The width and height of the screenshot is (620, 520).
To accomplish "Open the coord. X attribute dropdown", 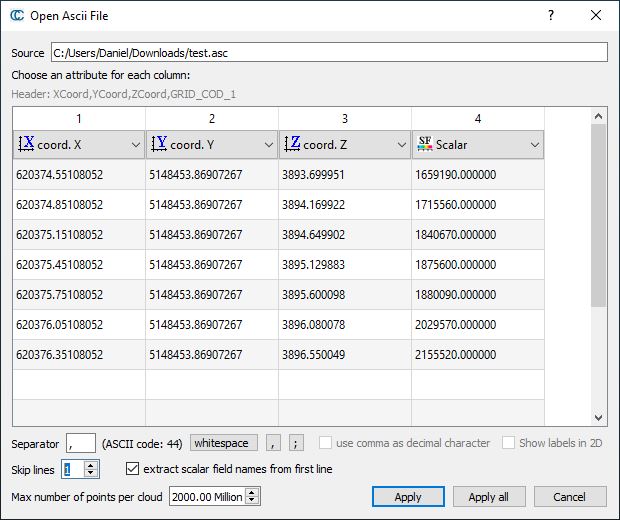I will pos(136,145).
